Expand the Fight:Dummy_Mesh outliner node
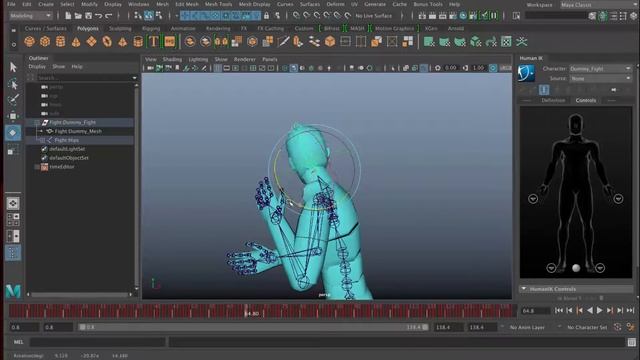Viewport: 640px width, 360px height. [x=41, y=131]
